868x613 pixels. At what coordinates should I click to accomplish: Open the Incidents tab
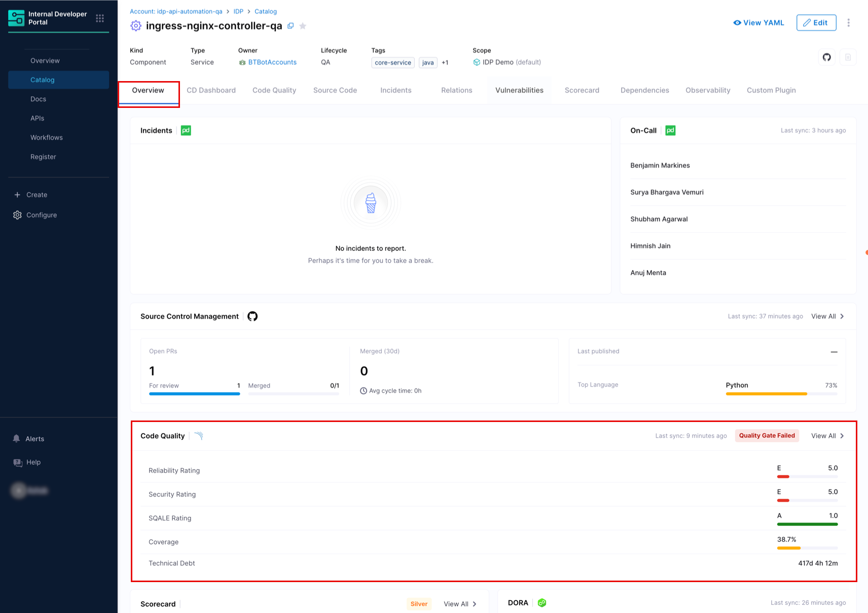(396, 90)
